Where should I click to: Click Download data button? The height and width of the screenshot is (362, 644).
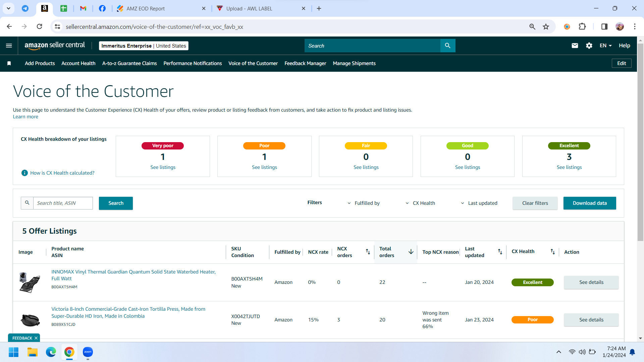coord(590,203)
